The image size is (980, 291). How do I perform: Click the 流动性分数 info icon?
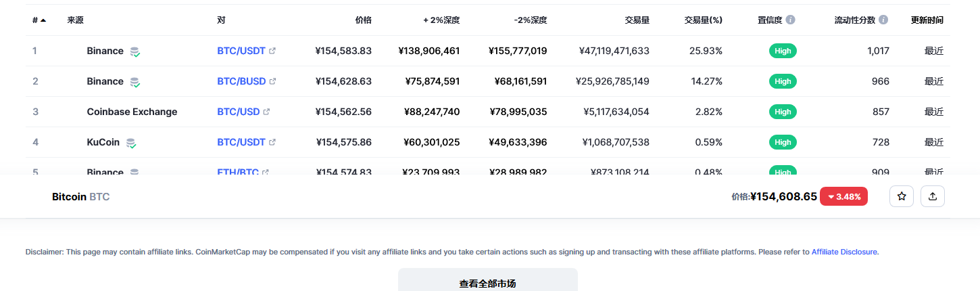tap(883, 20)
